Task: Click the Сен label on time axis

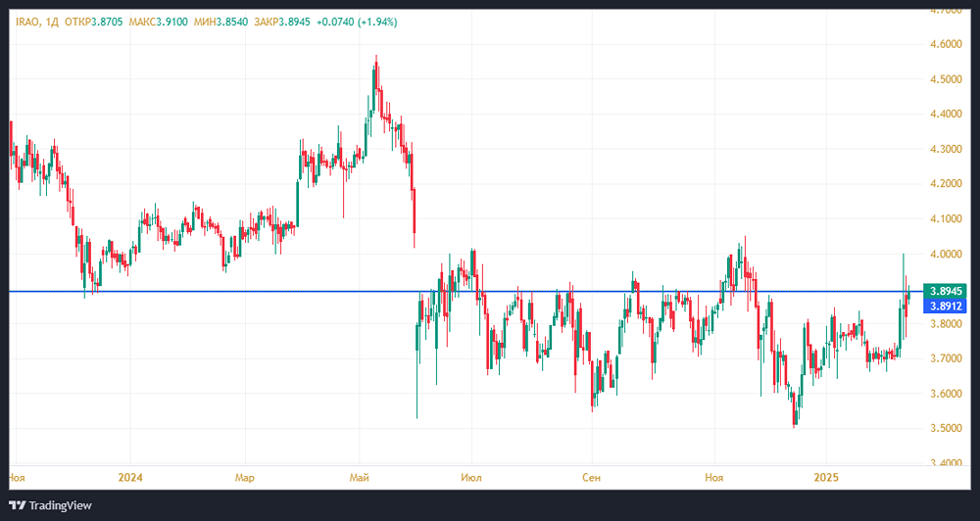Action: 591,478
